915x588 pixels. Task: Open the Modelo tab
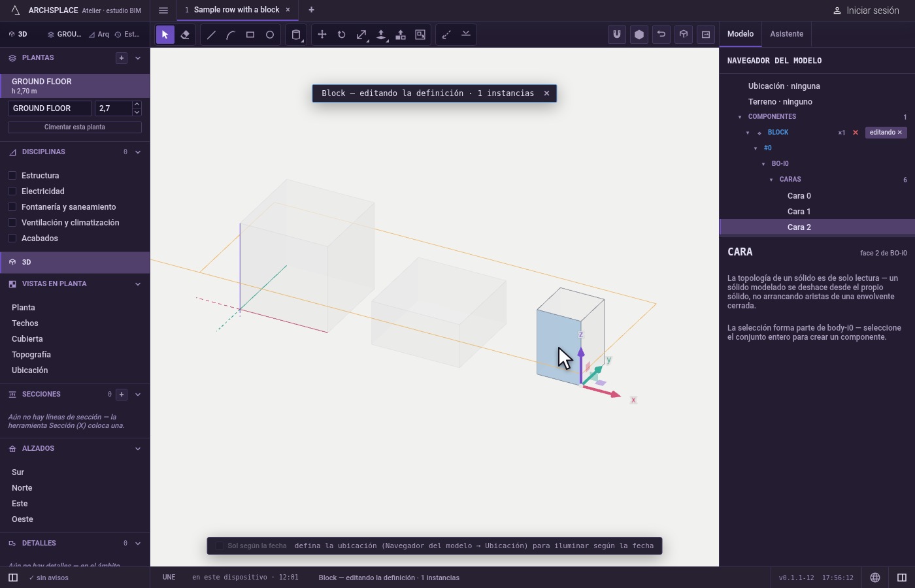click(x=740, y=34)
